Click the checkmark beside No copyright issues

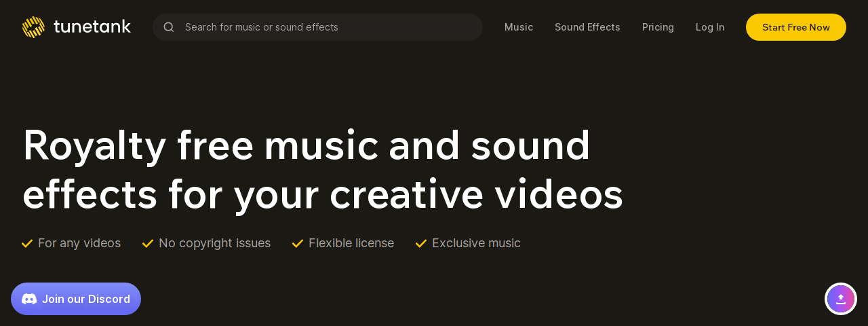click(148, 243)
